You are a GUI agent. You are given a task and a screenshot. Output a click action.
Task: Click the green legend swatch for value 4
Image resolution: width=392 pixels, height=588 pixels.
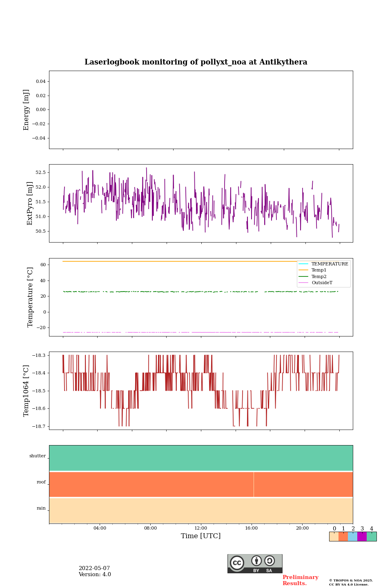pyautogui.click(x=372, y=537)
